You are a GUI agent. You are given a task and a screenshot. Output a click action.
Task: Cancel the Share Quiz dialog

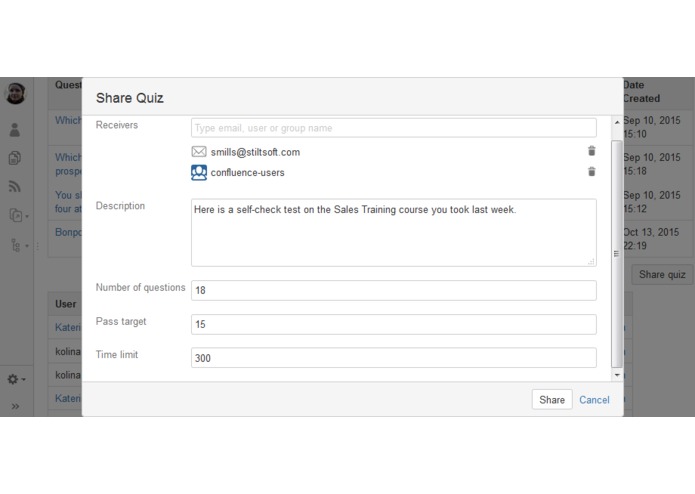(594, 400)
